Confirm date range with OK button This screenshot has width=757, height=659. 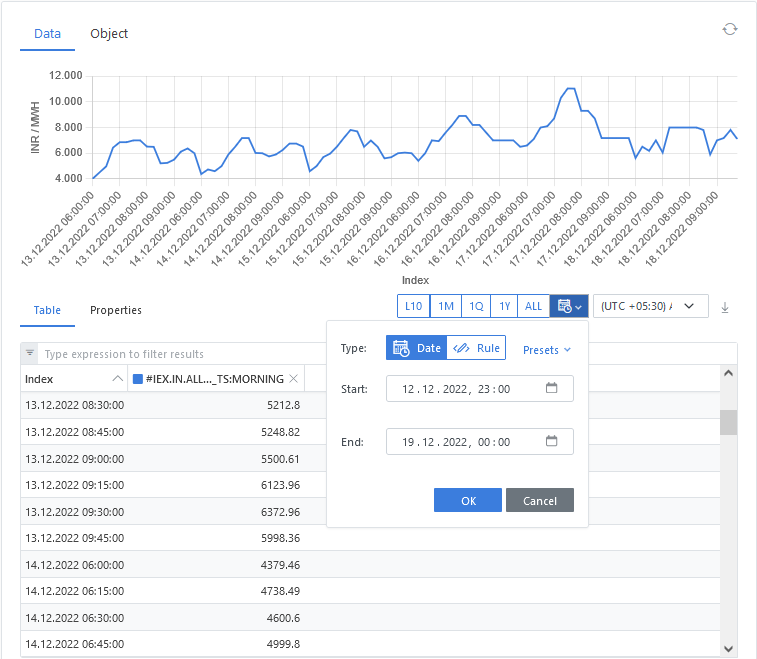pyautogui.click(x=468, y=500)
